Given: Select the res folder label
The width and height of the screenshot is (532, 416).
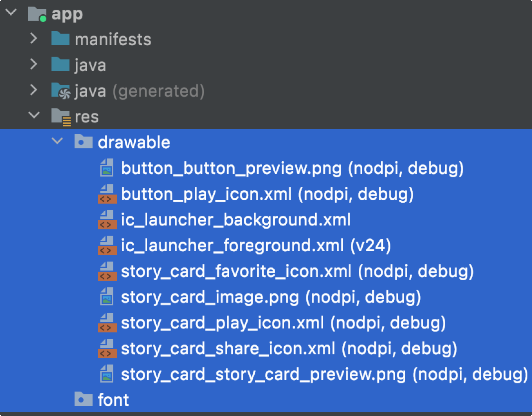Looking at the screenshot, I should coord(87,117).
